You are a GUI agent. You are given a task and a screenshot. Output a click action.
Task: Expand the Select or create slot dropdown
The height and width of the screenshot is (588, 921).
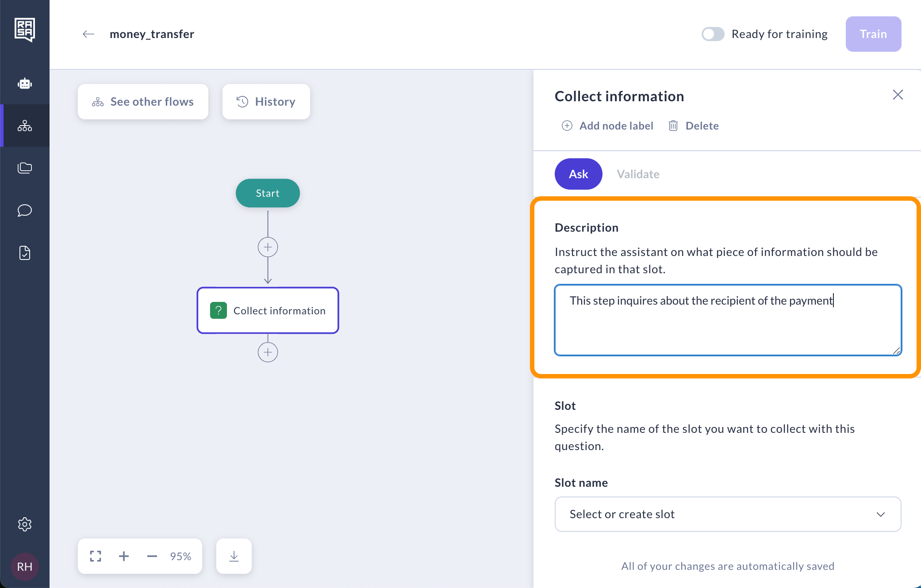[x=728, y=514]
